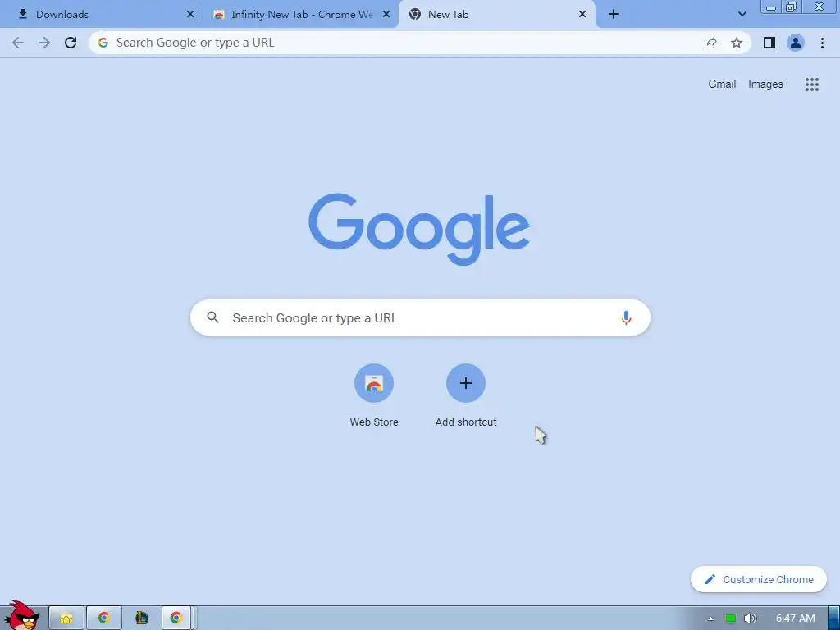
Task: Click the Google logo
Action: (x=419, y=230)
